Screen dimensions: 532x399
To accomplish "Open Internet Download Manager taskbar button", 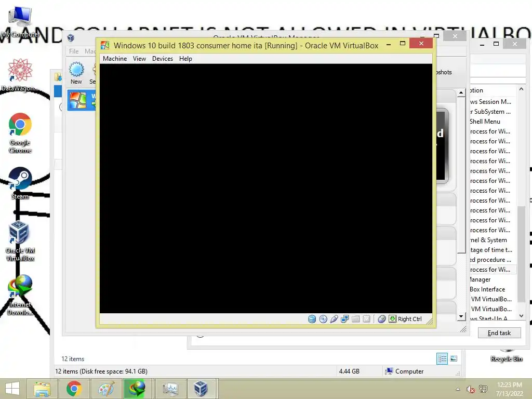I will pos(137,389).
